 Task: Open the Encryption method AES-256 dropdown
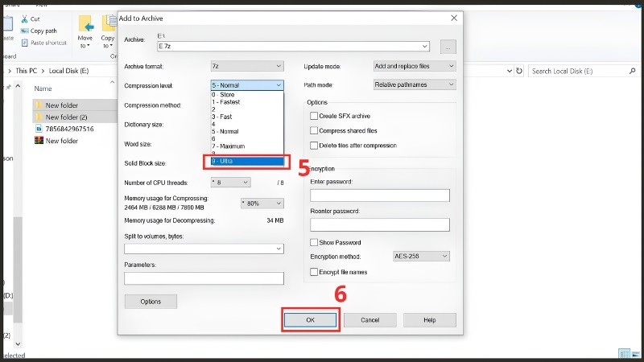point(421,256)
